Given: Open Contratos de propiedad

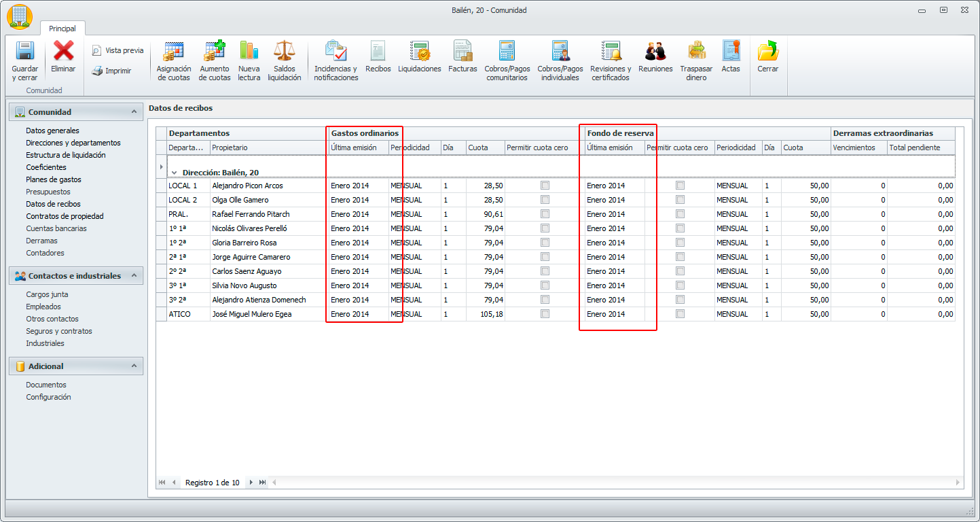Looking at the screenshot, I should pos(65,216).
